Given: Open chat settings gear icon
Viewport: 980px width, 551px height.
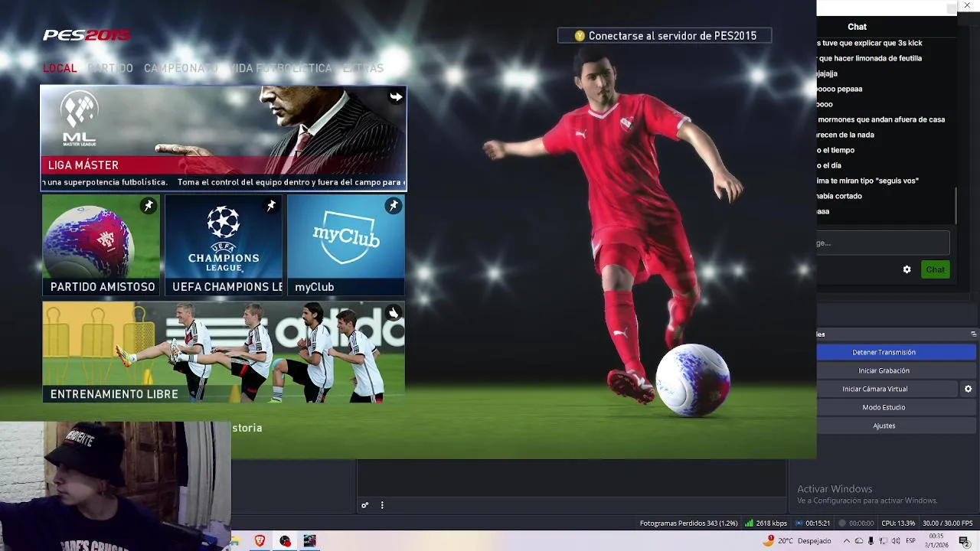Looking at the screenshot, I should pyautogui.click(x=907, y=269).
